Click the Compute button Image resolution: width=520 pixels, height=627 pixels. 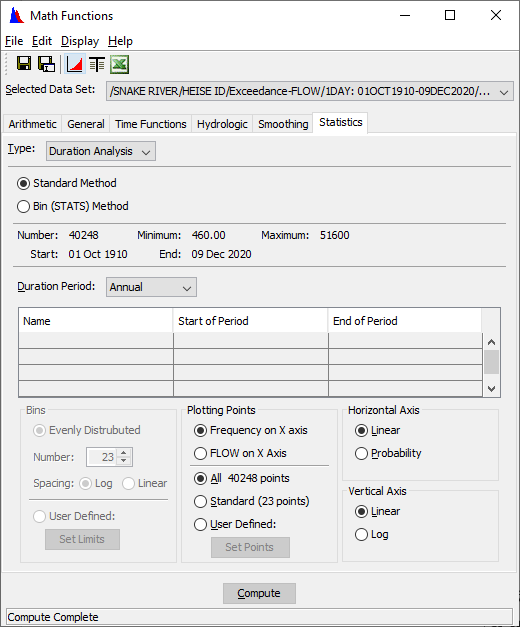click(259, 593)
